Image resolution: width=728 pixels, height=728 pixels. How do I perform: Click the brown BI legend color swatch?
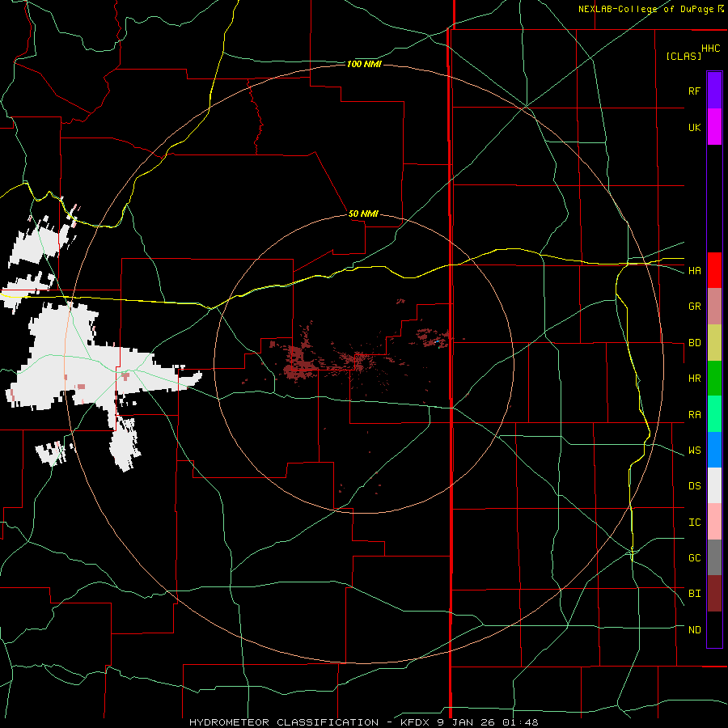click(714, 594)
